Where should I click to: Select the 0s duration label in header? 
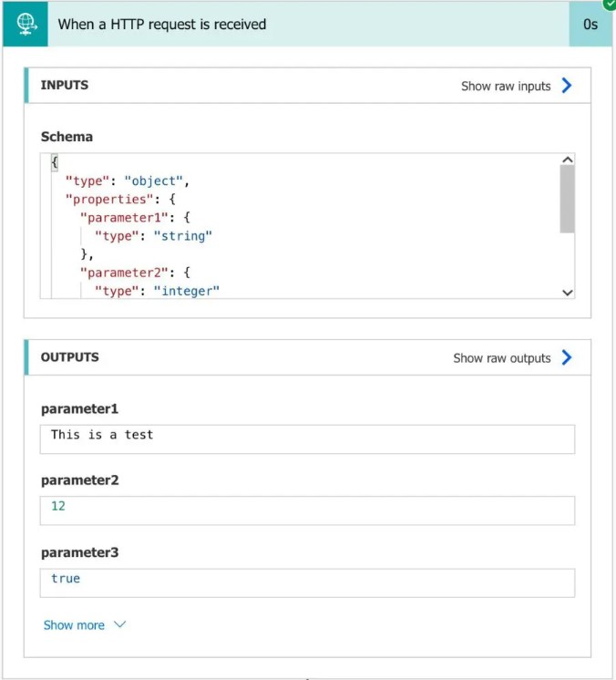click(590, 25)
